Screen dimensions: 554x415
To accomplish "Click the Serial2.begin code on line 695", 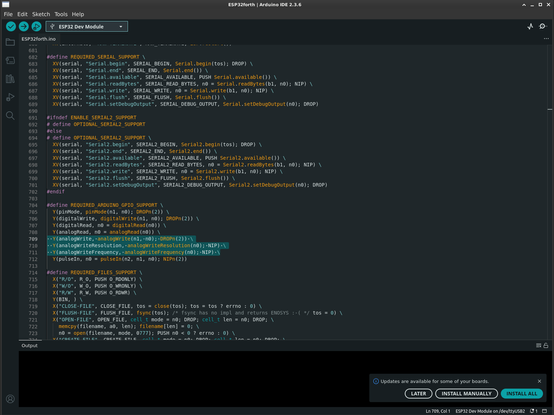I will point(157,144).
